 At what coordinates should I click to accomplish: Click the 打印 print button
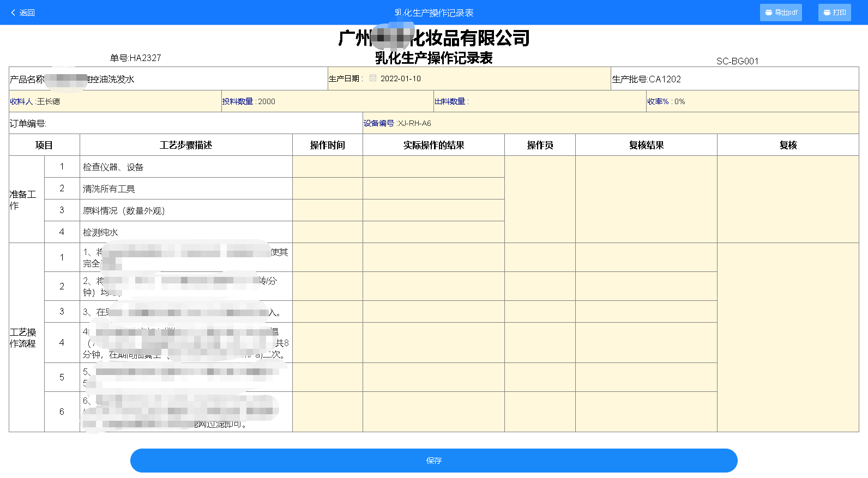point(834,13)
